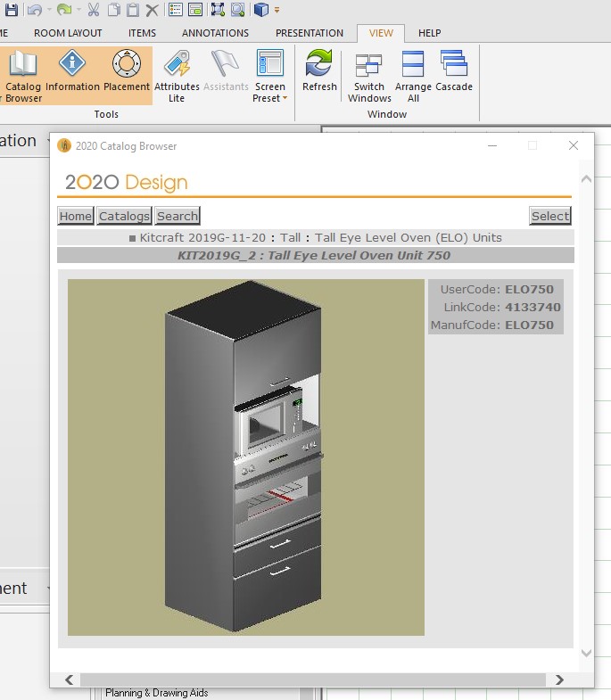Click the horizontal scroll left arrow
The image size is (611, 700).
tap(70, 679)
